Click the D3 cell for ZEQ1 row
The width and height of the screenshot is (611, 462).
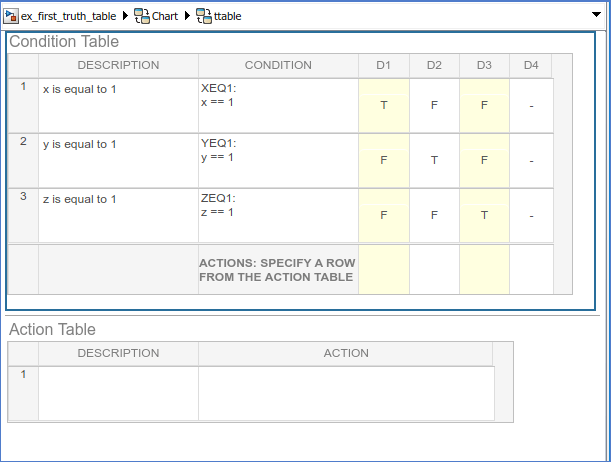coord(484,214)
